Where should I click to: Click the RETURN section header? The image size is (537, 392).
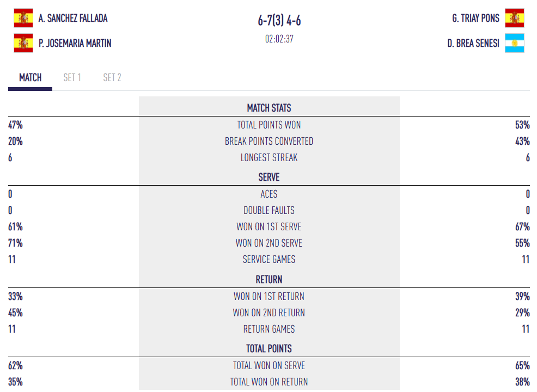coord(269,279)
